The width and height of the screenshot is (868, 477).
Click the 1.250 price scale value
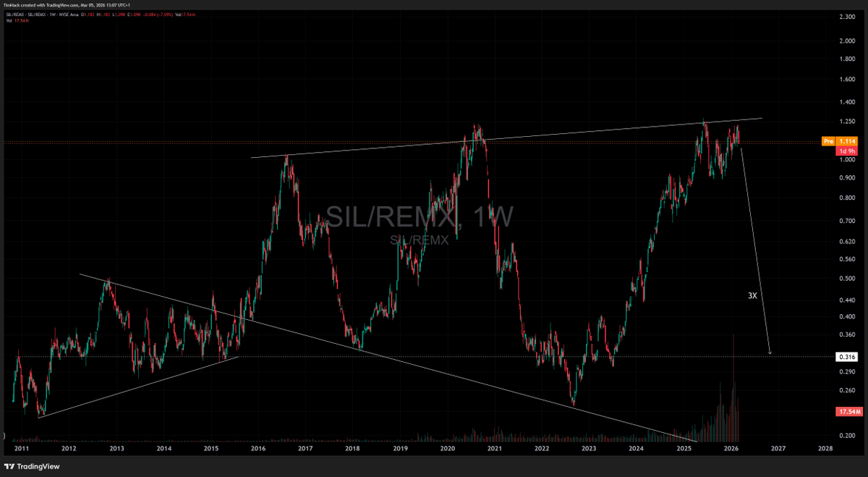click(847, 122)
